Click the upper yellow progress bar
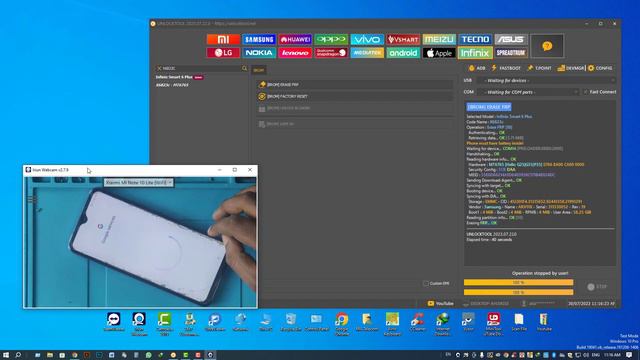Image resolution: width=640 pixels, height=360 pixels. pos(518,282)
